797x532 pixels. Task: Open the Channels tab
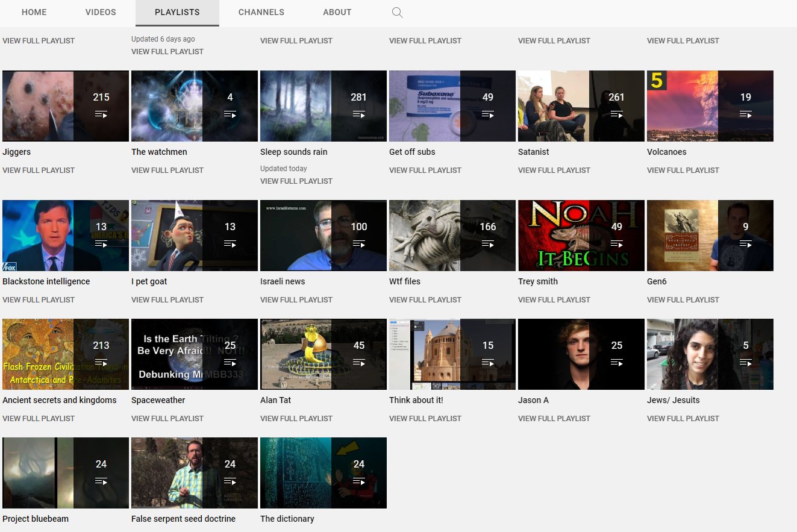261,12
